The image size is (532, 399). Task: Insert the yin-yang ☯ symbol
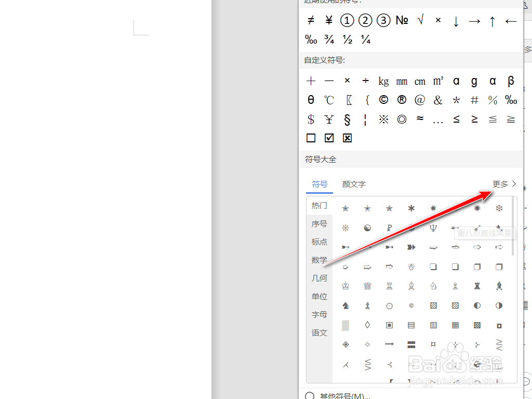367,228
